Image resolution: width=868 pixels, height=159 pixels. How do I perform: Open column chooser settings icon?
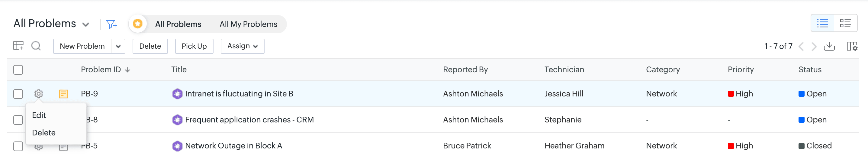tap(852, 46)
